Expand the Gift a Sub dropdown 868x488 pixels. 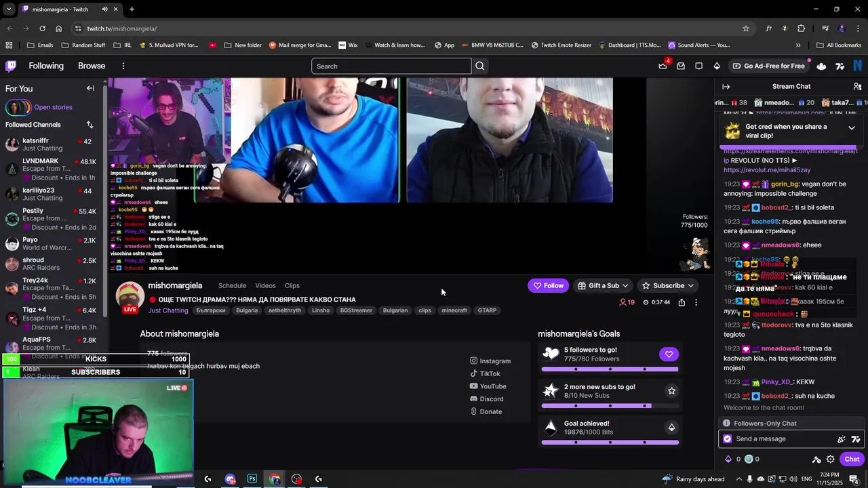[625, 286]
